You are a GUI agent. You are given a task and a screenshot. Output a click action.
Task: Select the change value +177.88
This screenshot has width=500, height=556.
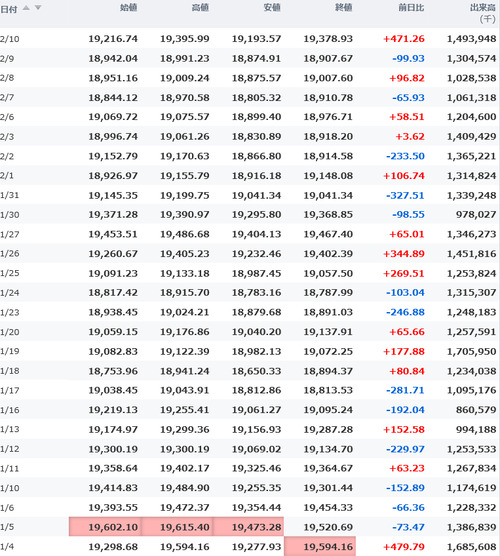[404, 351]
